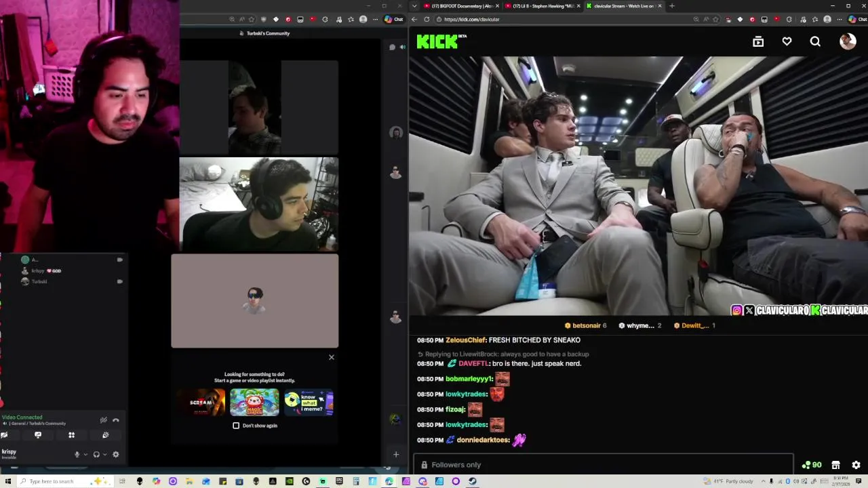Screen dimensions: 868x488
Task: Open DAVEFTL chat username
Action: (473, 363)
